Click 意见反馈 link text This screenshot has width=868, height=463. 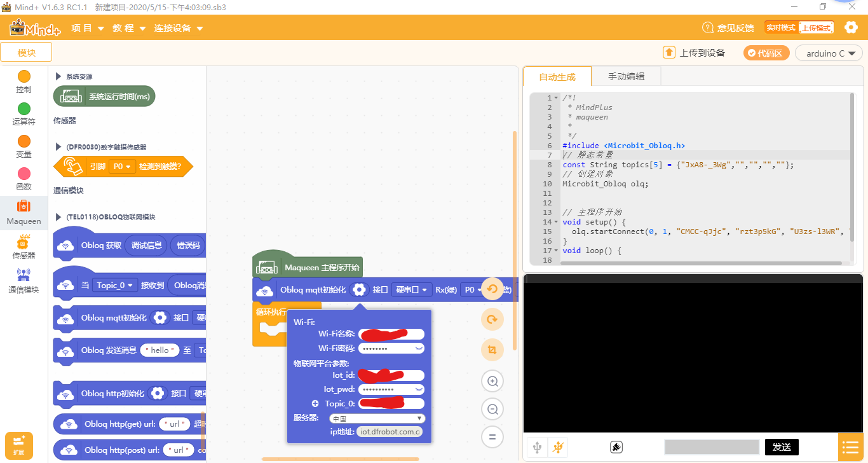(735, 28)
